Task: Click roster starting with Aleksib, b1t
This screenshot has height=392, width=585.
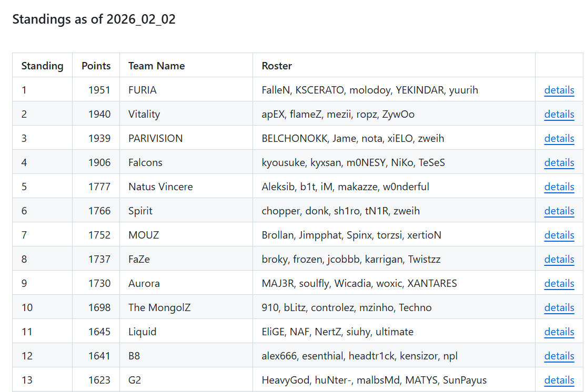Action: (x=345, y=187)
